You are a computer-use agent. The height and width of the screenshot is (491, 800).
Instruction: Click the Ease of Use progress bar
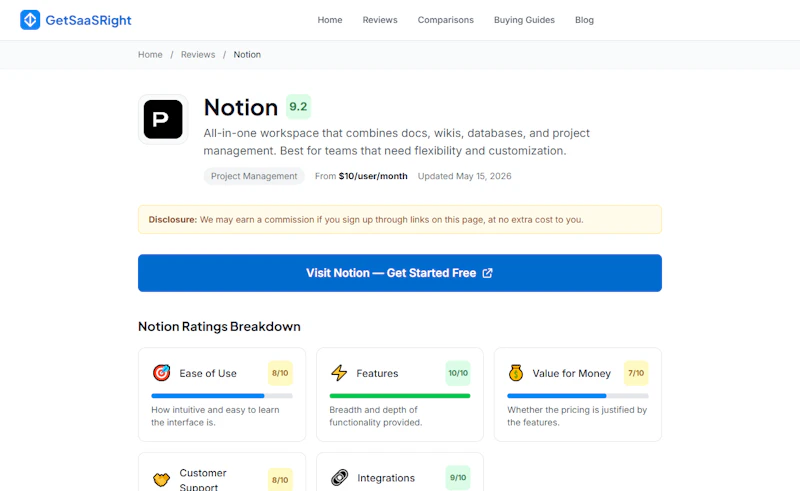[x=222, y=396]
